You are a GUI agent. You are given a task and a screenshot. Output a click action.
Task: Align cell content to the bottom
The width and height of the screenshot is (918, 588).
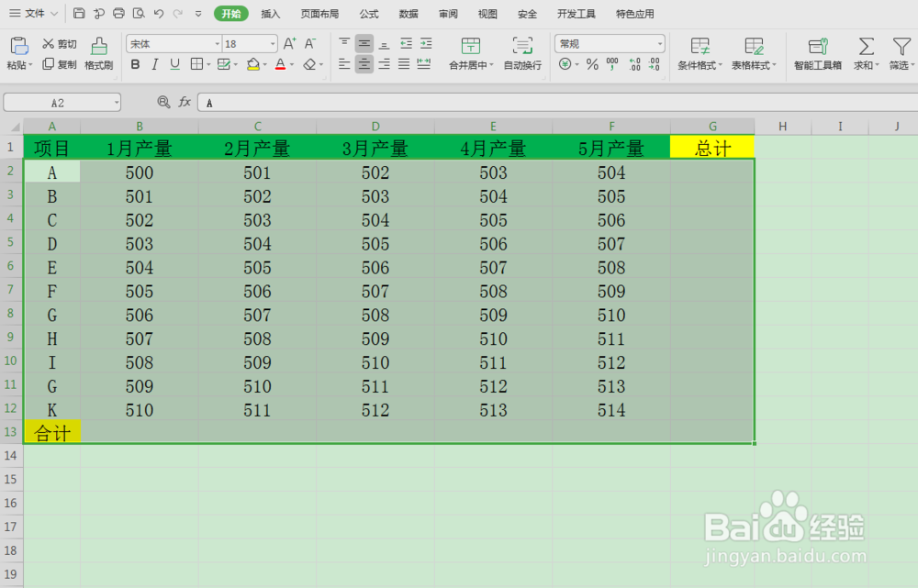[384, 43]
